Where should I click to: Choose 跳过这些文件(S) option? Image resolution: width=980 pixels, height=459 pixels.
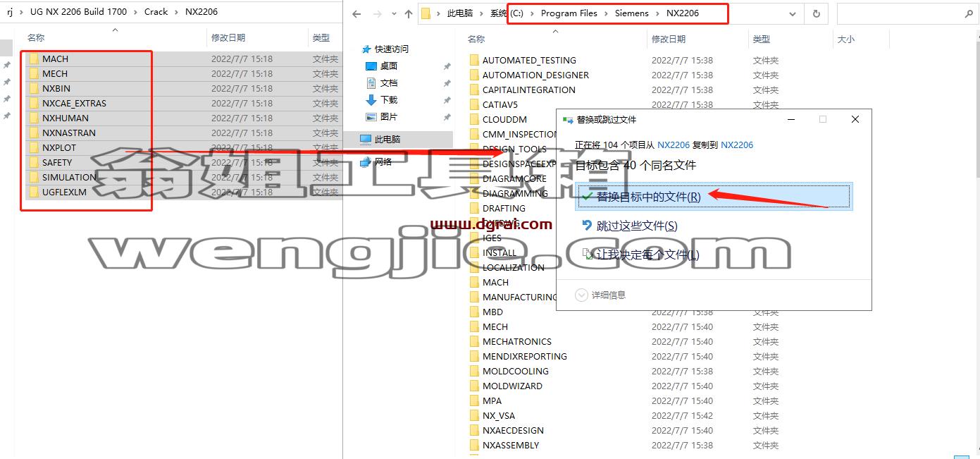pyautogui.click(x=637, y=226)
